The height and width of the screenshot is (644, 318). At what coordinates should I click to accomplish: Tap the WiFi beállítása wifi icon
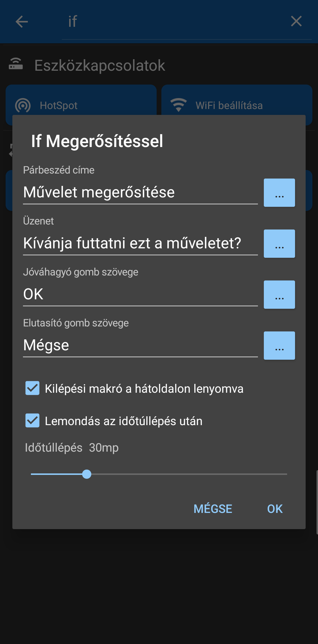point(178,105)
